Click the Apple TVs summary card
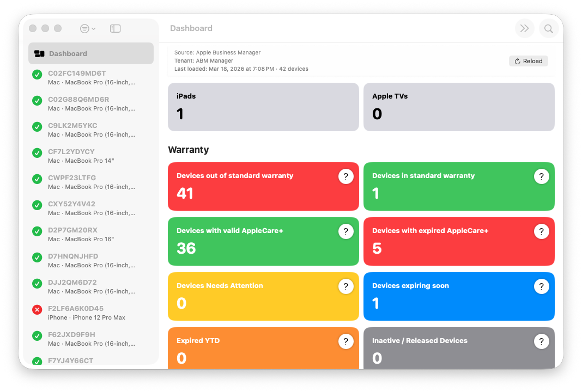 click(x=459, y=107)
